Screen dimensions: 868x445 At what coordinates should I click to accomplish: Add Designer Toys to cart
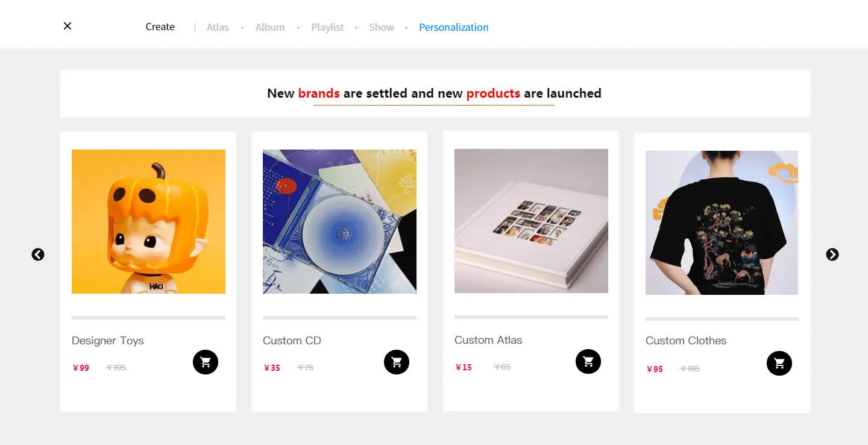click(206, 362)
